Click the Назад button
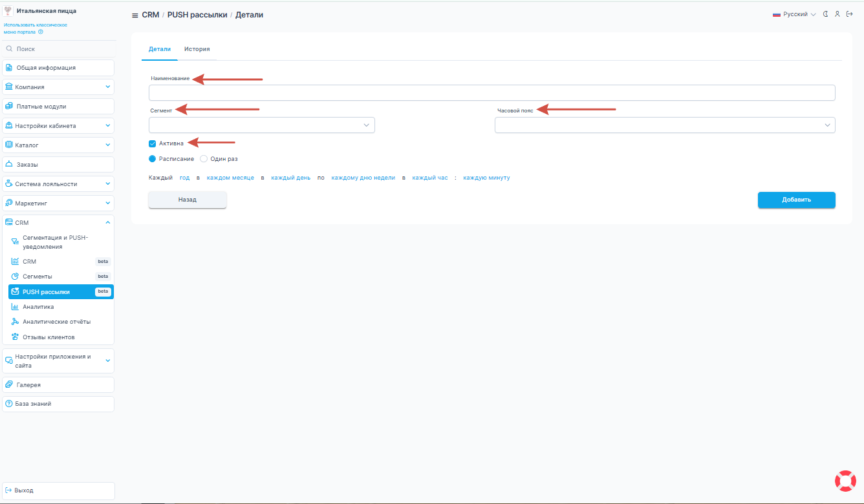 (x=188, y=200)
